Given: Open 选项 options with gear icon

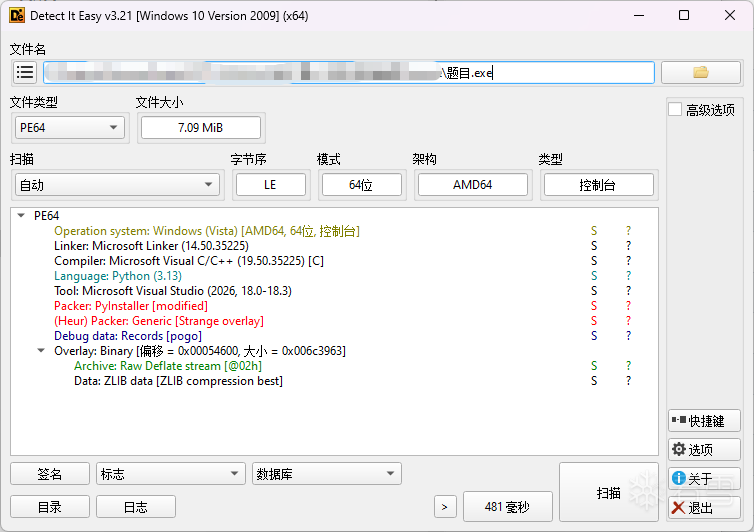Looking at the screenshot, I should pos(704,450).
